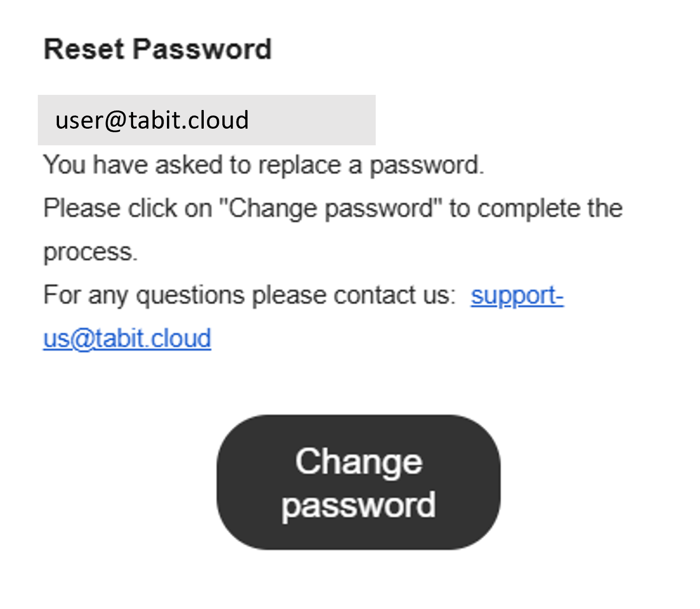Select the "Please click on" instruction line
The image size is (700, 609).
point(333,208)
